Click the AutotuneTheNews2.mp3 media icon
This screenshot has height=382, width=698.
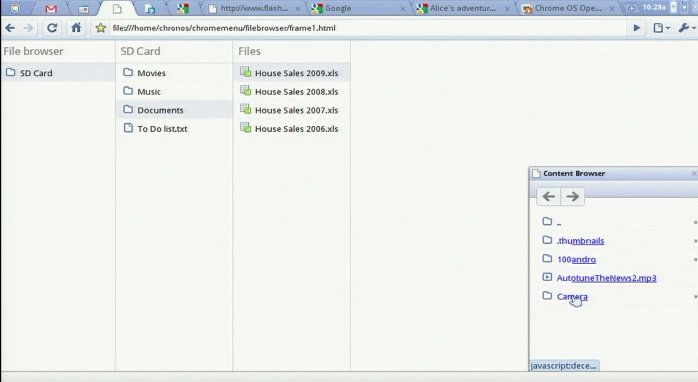point(547,277)
